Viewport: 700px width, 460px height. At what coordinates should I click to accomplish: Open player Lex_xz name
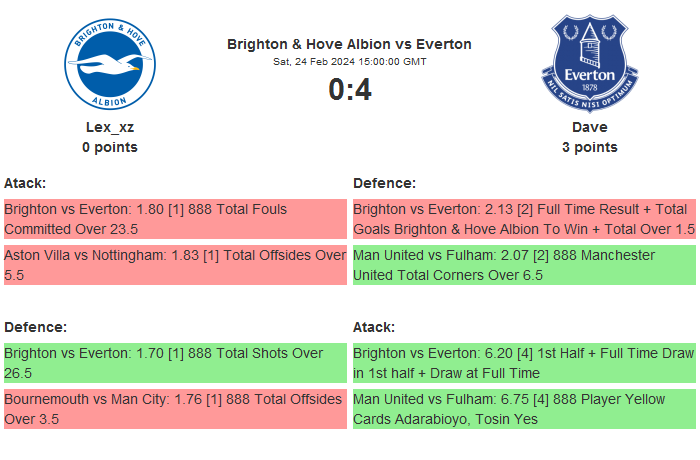(x=109, y=127)
